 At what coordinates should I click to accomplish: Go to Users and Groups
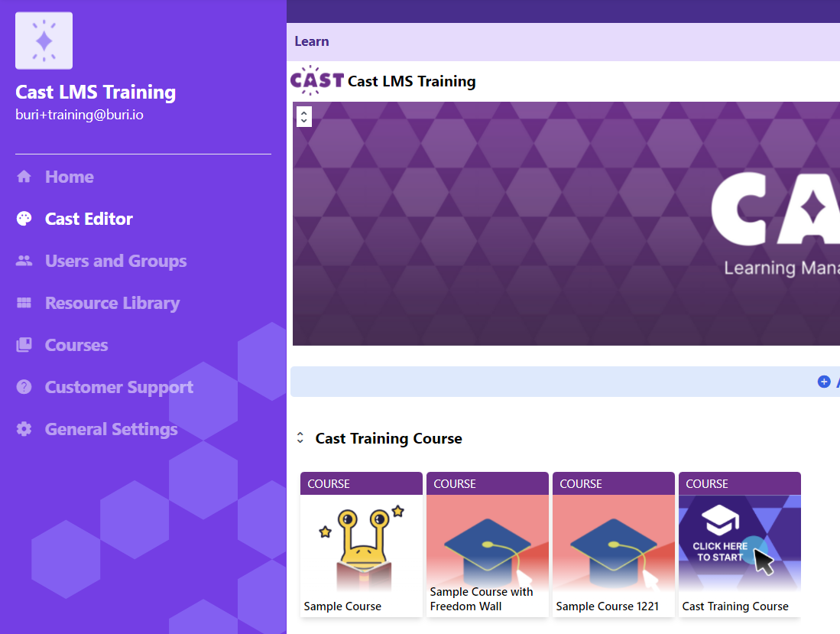(x=115, y=261)
